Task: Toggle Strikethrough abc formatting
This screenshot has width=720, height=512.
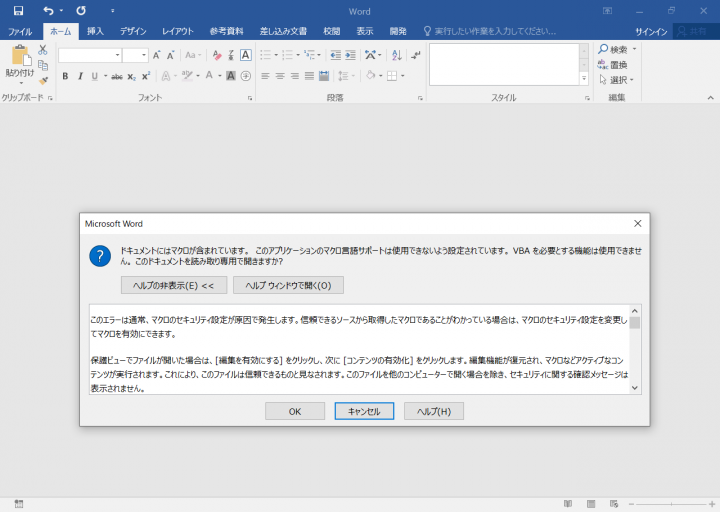Action: (x=117, y=76)
